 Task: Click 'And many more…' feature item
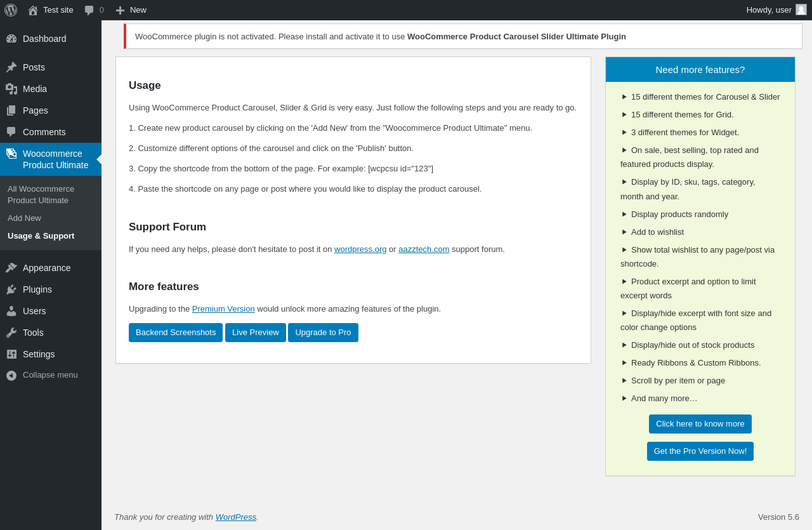click(x=664, y=399)
